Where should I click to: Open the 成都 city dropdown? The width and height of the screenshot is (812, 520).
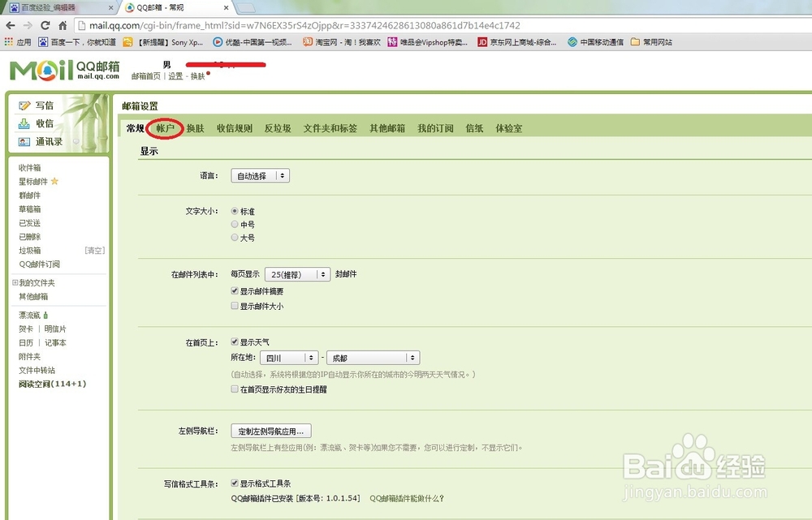pos(373,357)
